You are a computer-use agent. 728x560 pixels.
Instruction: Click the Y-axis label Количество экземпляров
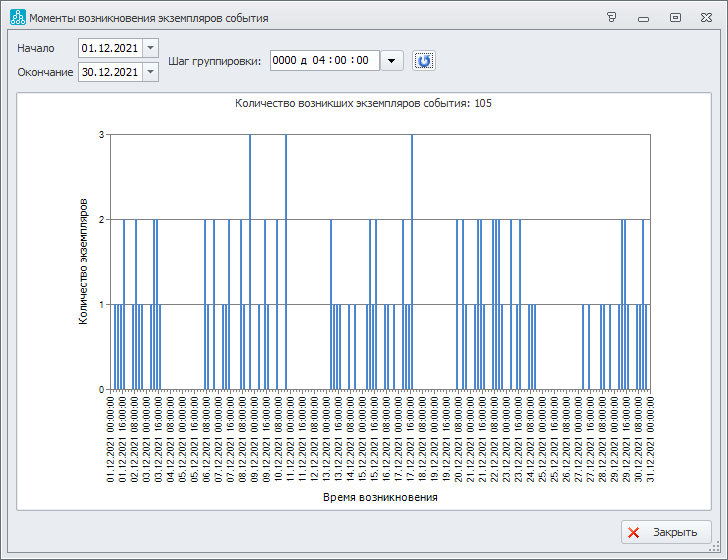point(83,260)
